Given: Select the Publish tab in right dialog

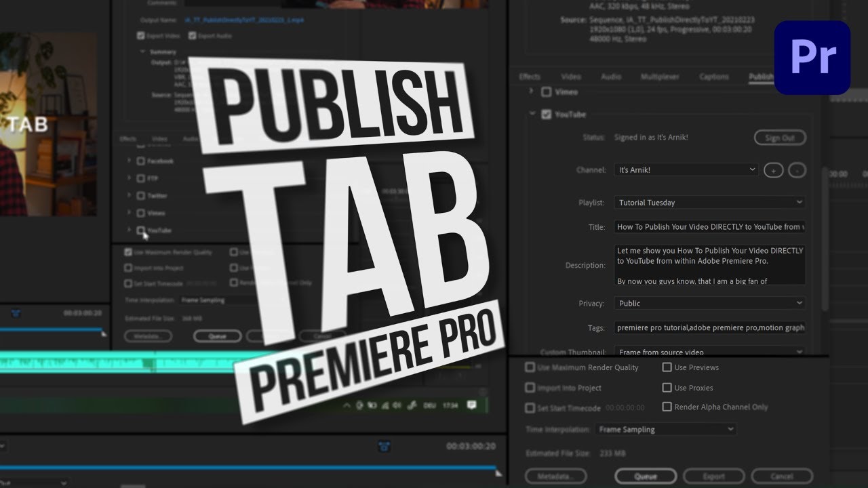Looking at the screenshot, I should pyautogui.click(x=761, y=77).
